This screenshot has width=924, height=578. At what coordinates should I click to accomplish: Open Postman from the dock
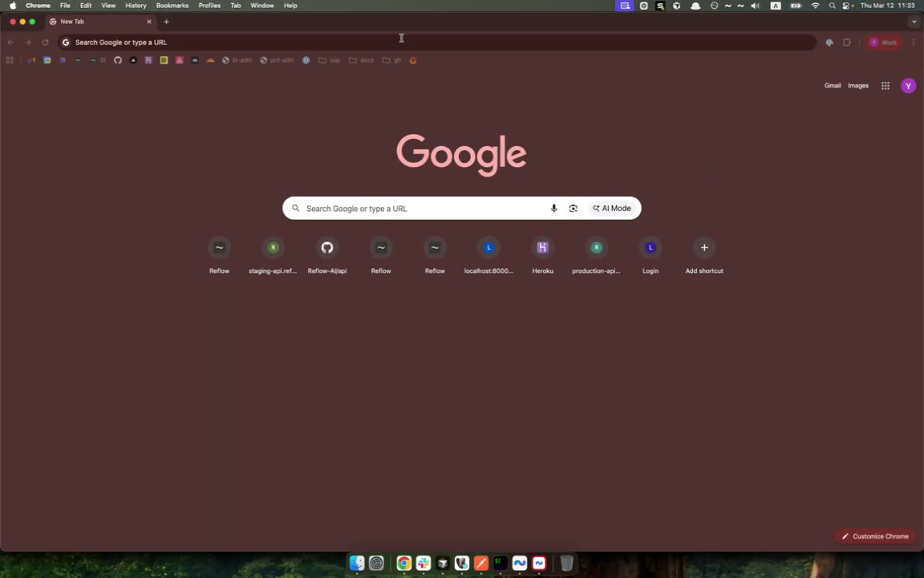(481, 564)
